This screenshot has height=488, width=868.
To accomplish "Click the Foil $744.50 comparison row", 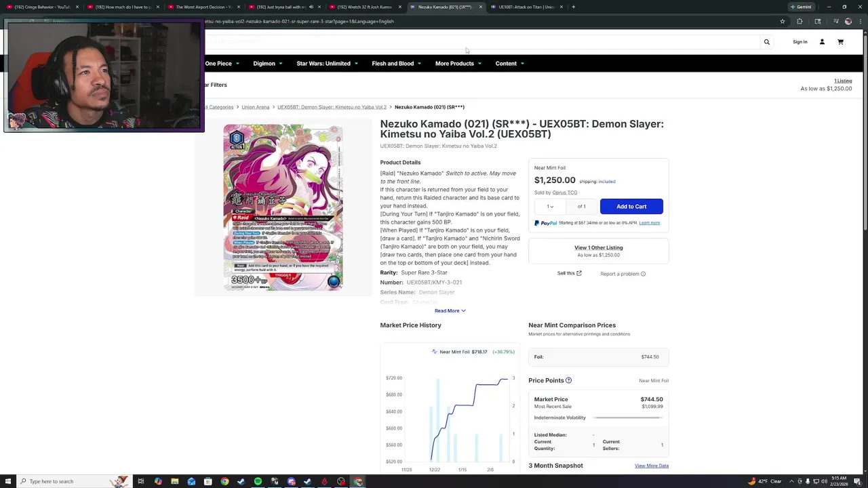I will pyautogui.click(x=598, y=357).
